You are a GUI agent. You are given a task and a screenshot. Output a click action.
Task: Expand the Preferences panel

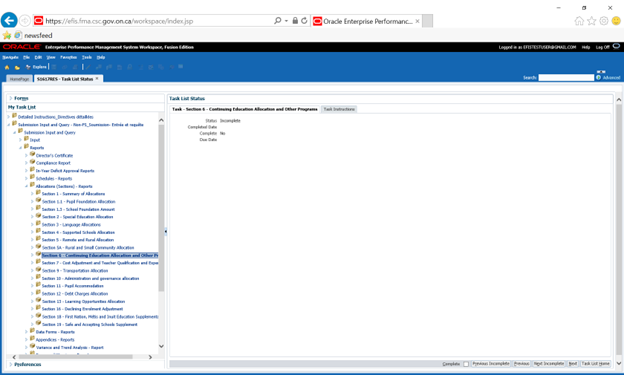(x=11, y=364)
